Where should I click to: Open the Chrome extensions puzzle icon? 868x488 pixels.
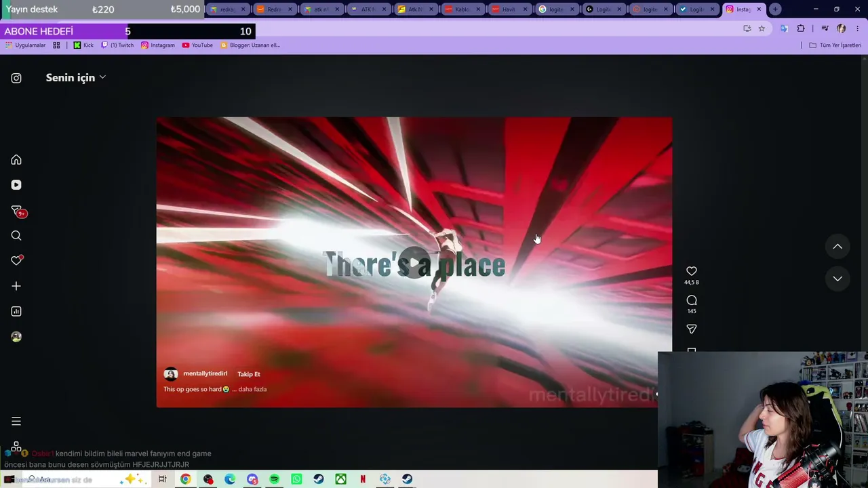801,28
